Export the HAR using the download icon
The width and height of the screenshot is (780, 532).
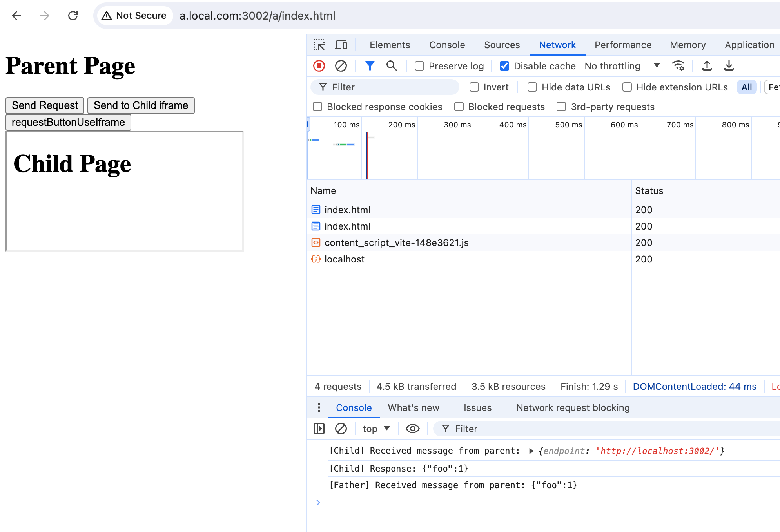pyautogui.click(x=729, y=66)
